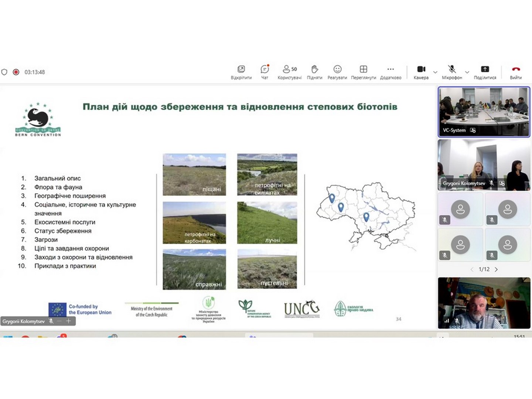
Task: Click the shield security icon beside timer
Action: pos(4,72)
